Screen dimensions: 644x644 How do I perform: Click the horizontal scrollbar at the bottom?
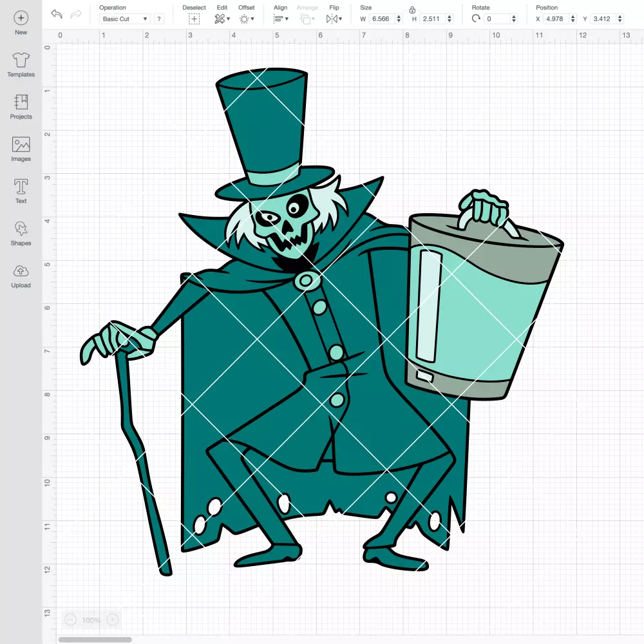(x=95, y=639)
